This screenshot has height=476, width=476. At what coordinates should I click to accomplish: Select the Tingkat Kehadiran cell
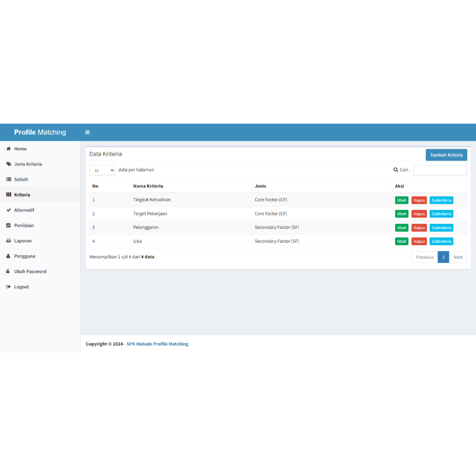(191, 200)
